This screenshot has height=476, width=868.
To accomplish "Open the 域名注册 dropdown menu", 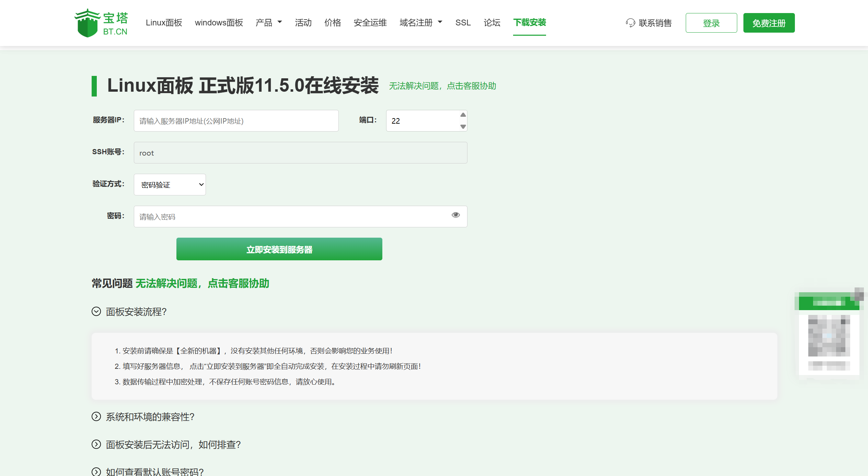I will click(x=421, y=23).
